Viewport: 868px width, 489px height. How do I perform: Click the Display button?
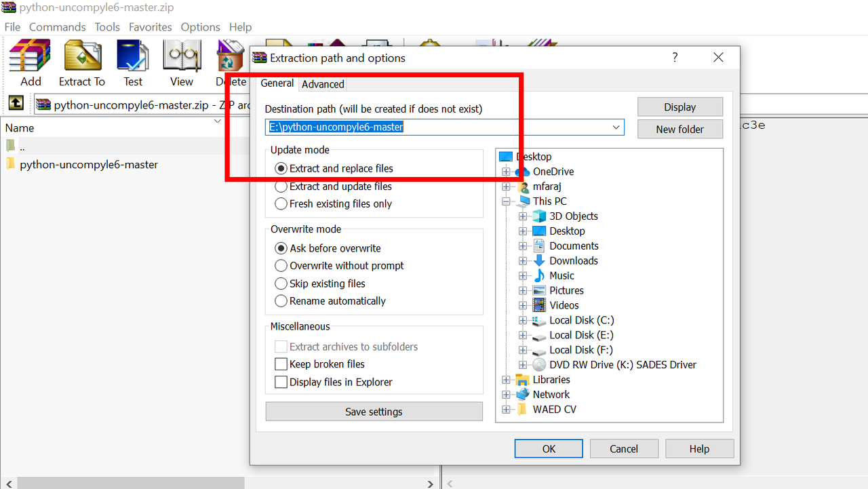tap(680, 107)
